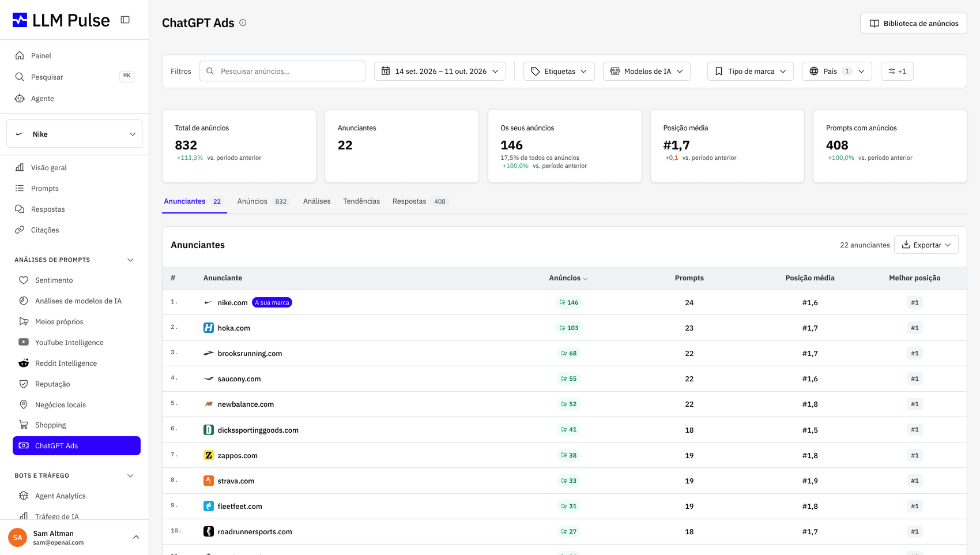Open the date range dropdown
This screenshot has height=555, width=980.
(440, 71)
